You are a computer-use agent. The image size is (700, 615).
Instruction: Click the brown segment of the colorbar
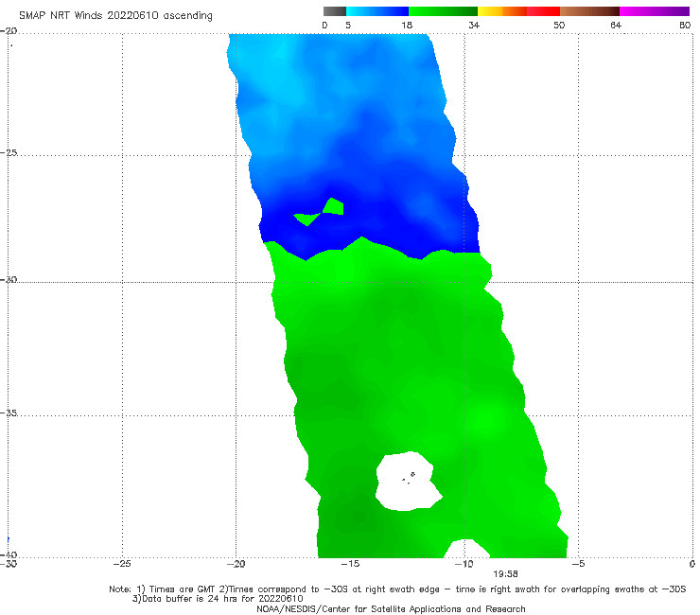point(589,11)
